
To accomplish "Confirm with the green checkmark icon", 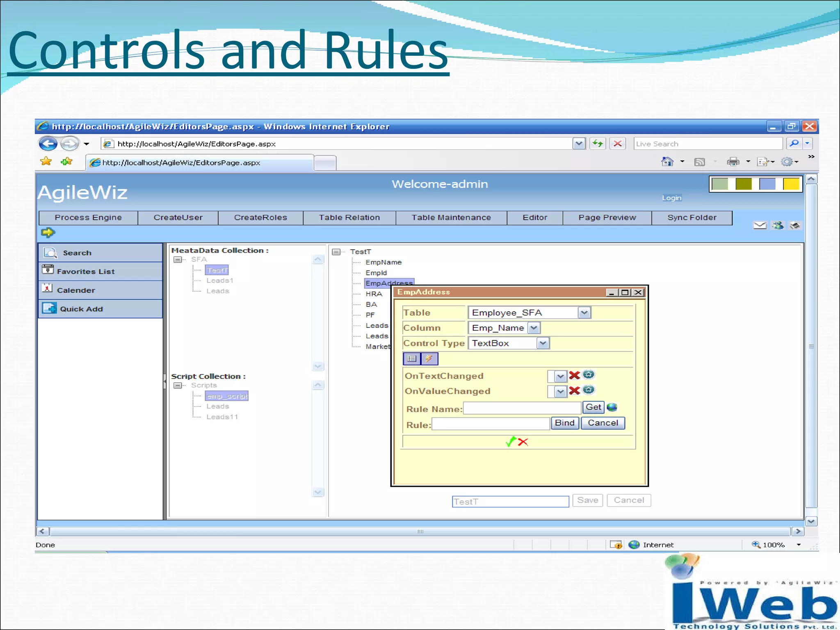I will pyautogui.click(x=511, y=442).
